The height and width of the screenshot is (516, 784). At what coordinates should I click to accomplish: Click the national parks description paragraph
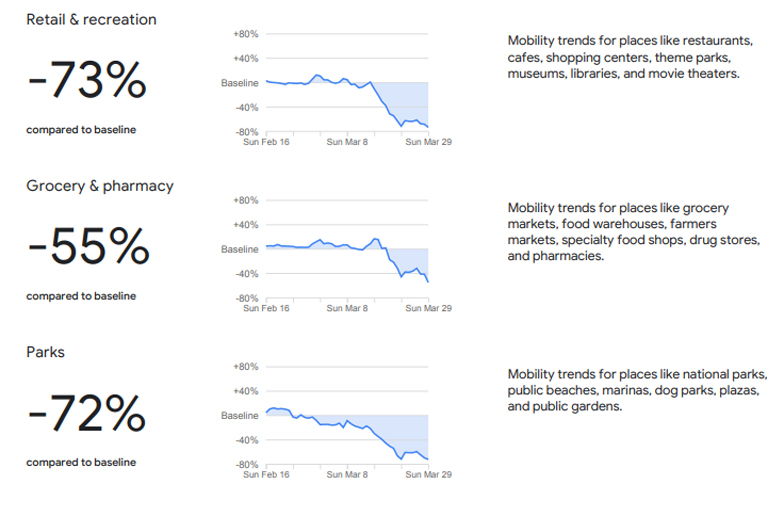pos(637,390)
